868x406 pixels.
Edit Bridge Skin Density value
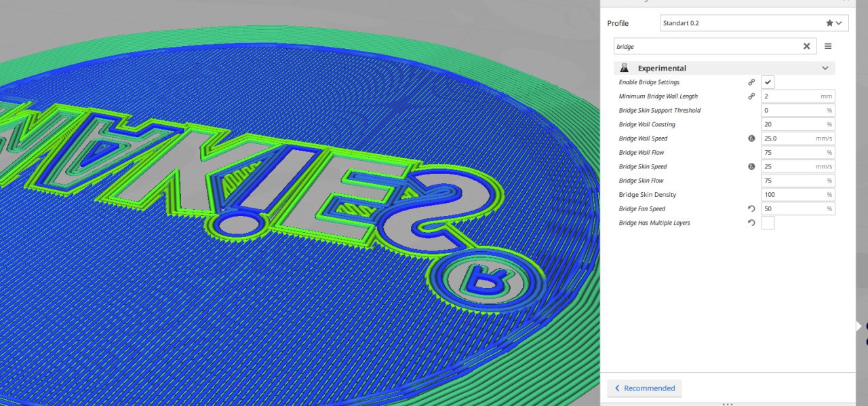798,194
